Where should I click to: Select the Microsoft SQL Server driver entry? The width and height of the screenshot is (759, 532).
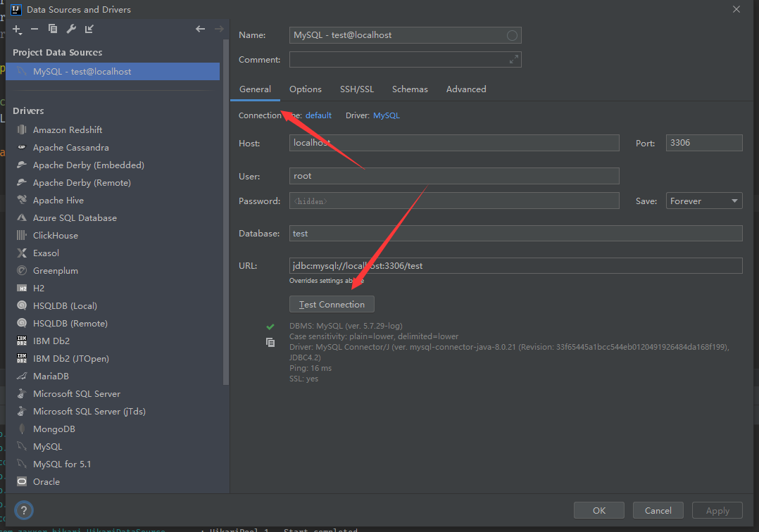77,393
